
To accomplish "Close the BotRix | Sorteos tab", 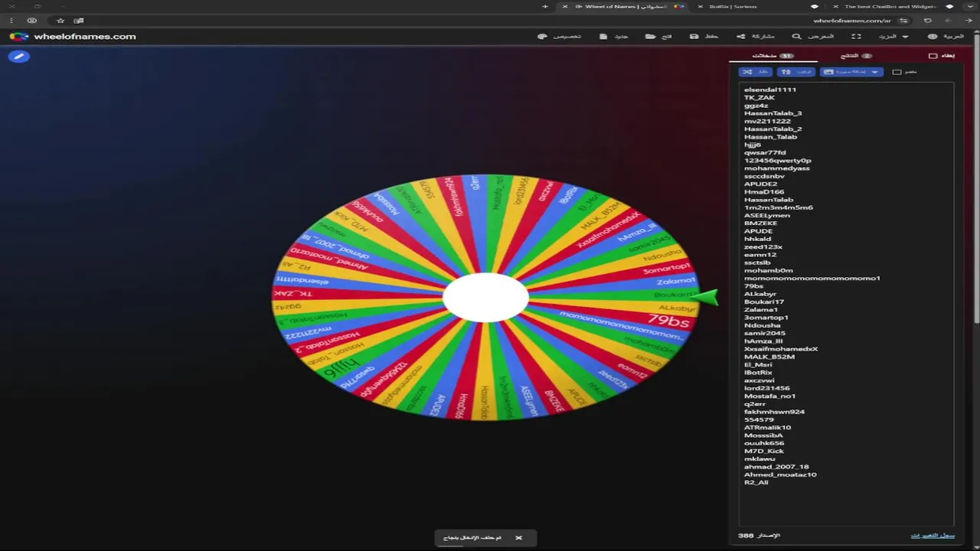I will [x=700, y=6].
